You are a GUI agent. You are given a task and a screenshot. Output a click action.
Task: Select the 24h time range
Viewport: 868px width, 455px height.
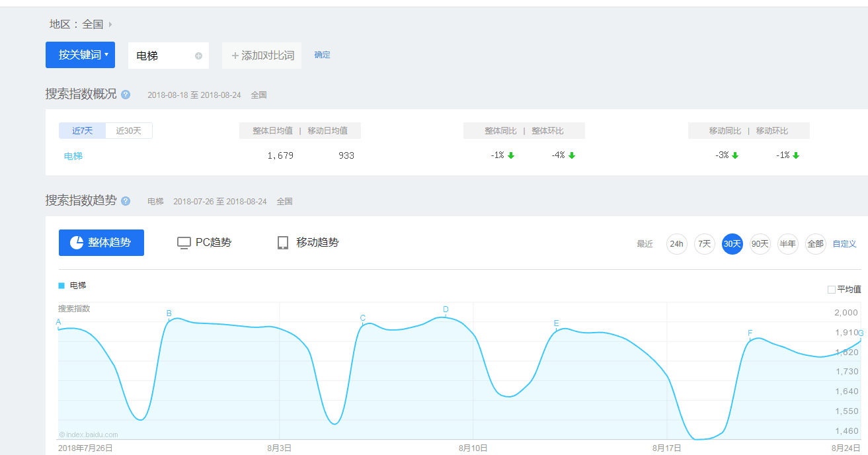point(676,244)
